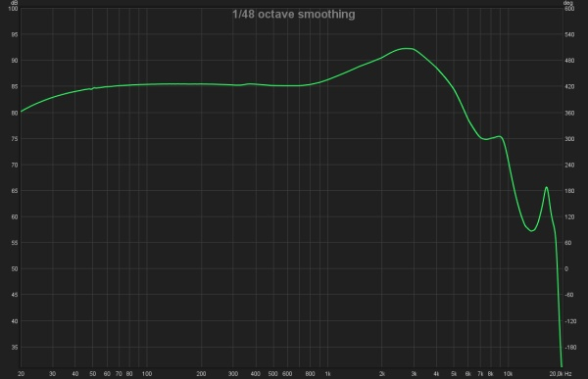
Task: Click the 500 label on the frequency axis
Action: [x=272, y=374]
